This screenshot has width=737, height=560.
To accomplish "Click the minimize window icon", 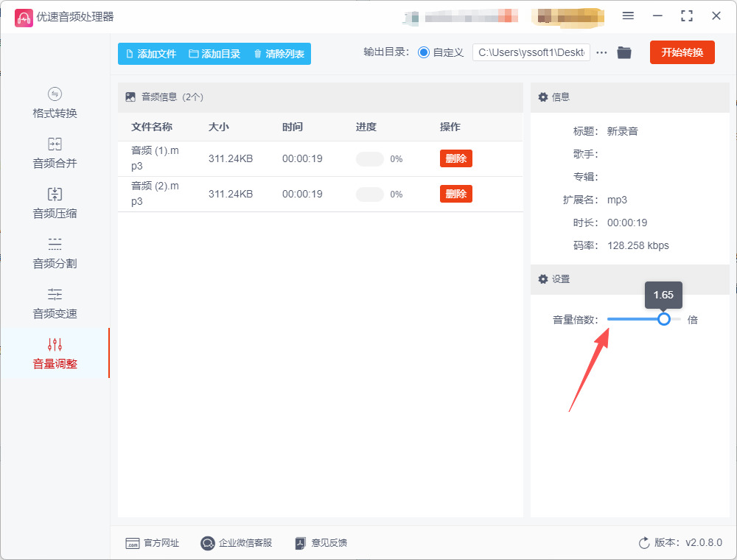I will coord(657,16).
